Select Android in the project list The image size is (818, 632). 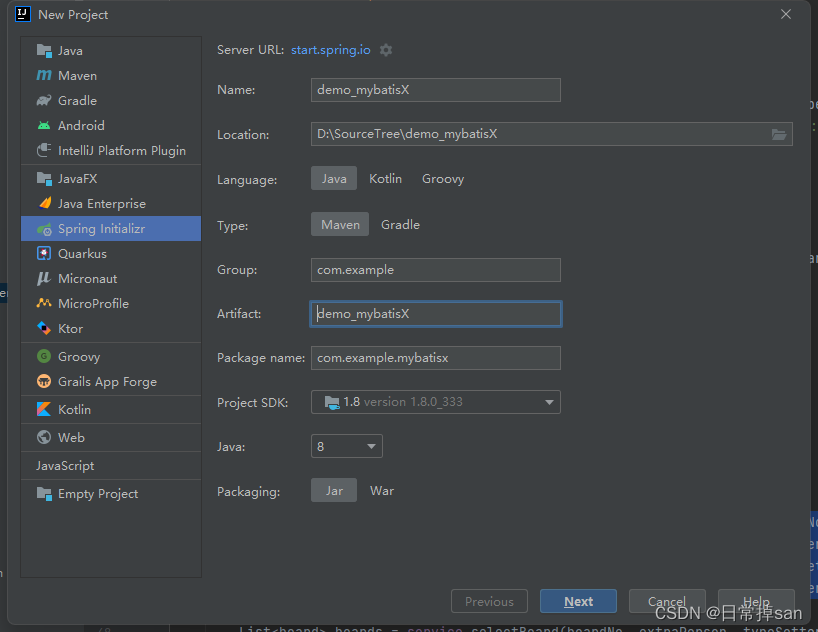coord(111,125)
